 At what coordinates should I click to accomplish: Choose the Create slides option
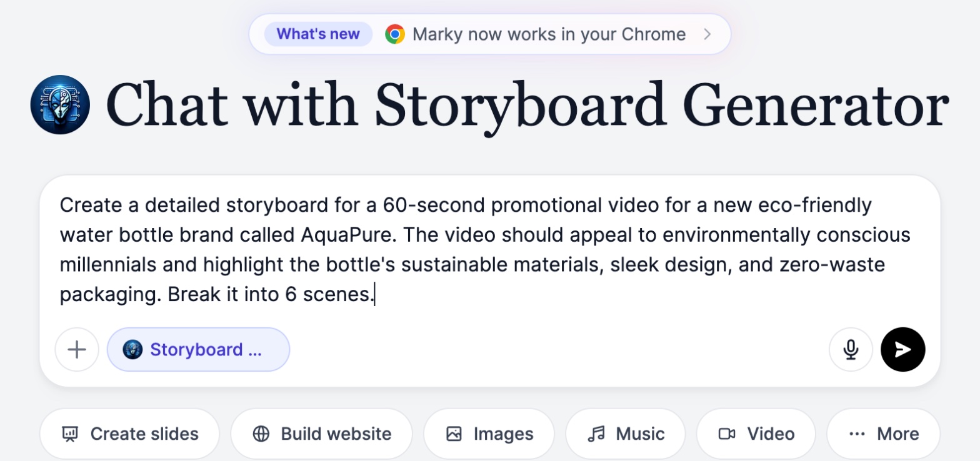(x=130, y=434)
